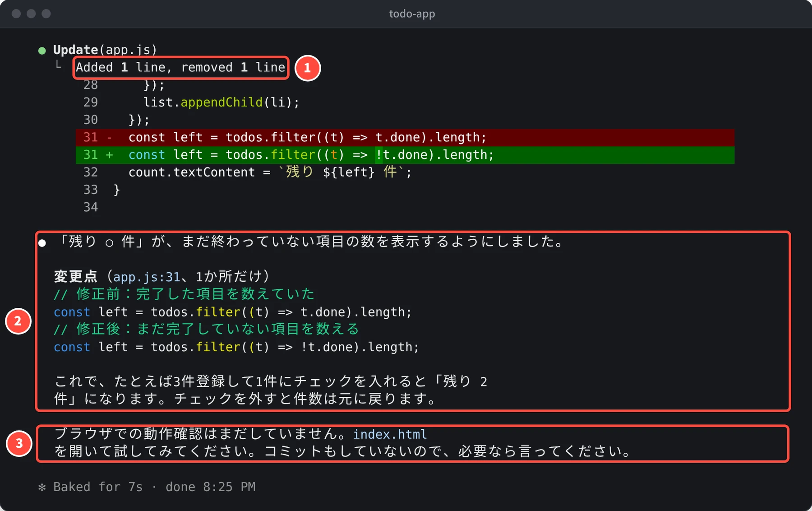Click line number 30 in the diff
This screenshot has height=511, width=812.
coord(90,120)
